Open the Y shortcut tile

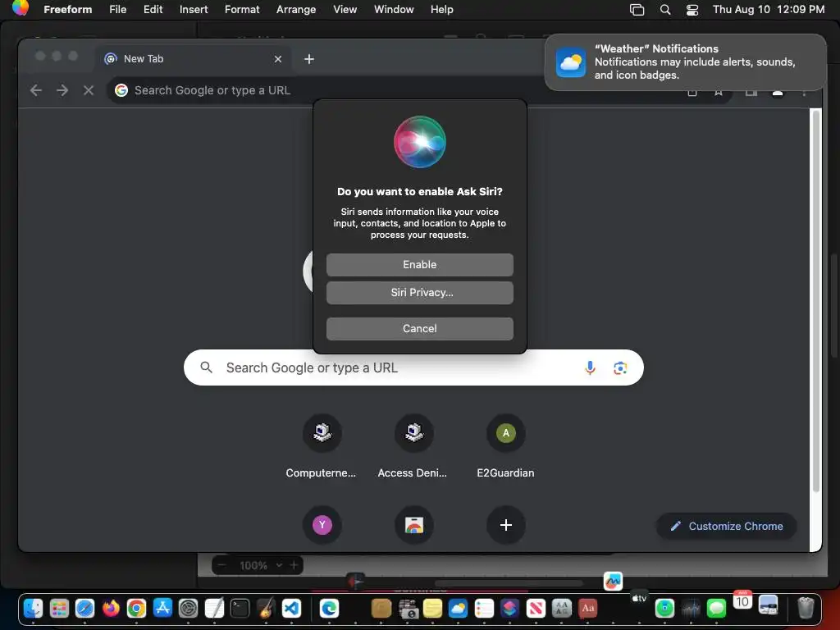point(322,525)
